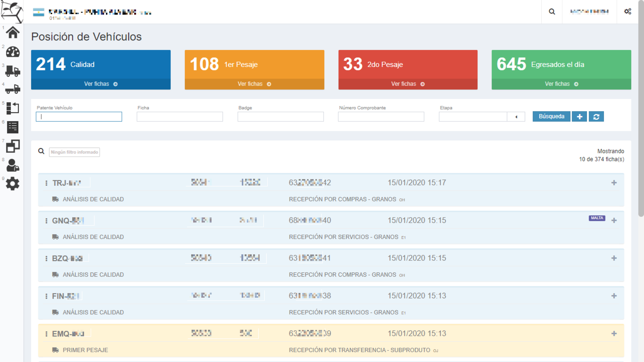This screenshot has height=362, width=644.
Task: Open the dashboard gauge icon in sidebar
Action: tap(12, 52)
